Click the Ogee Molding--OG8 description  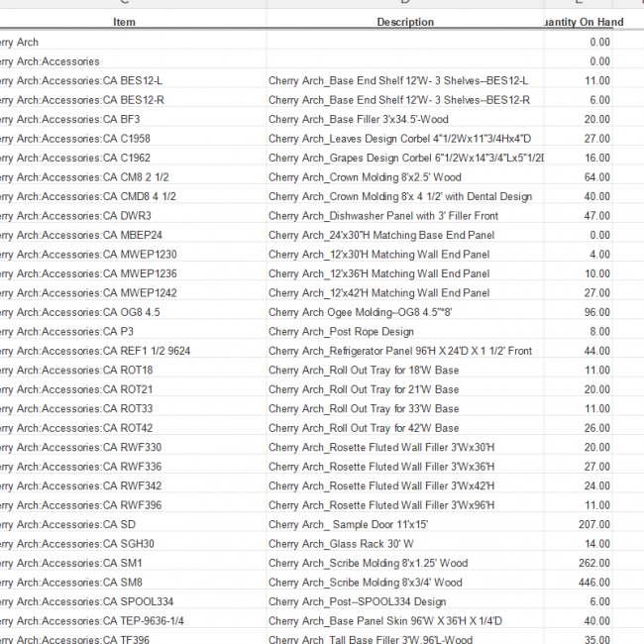pos(405,312)
